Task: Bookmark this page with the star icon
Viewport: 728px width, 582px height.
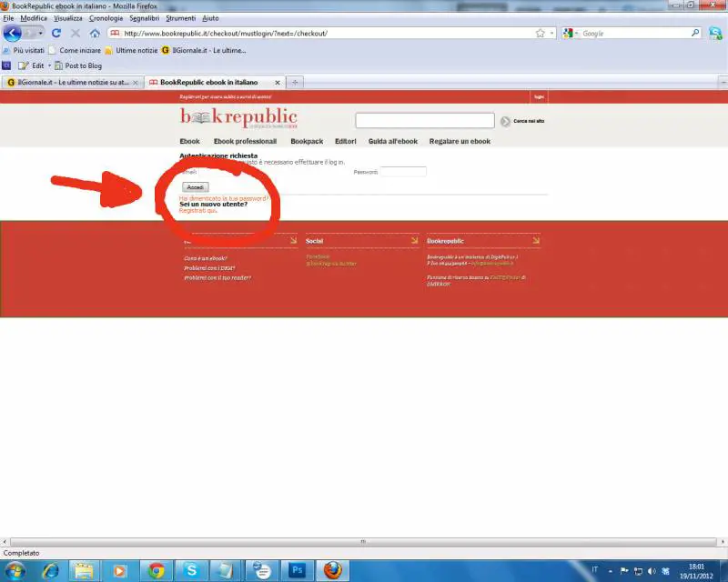Action: [x=540, y=34]
